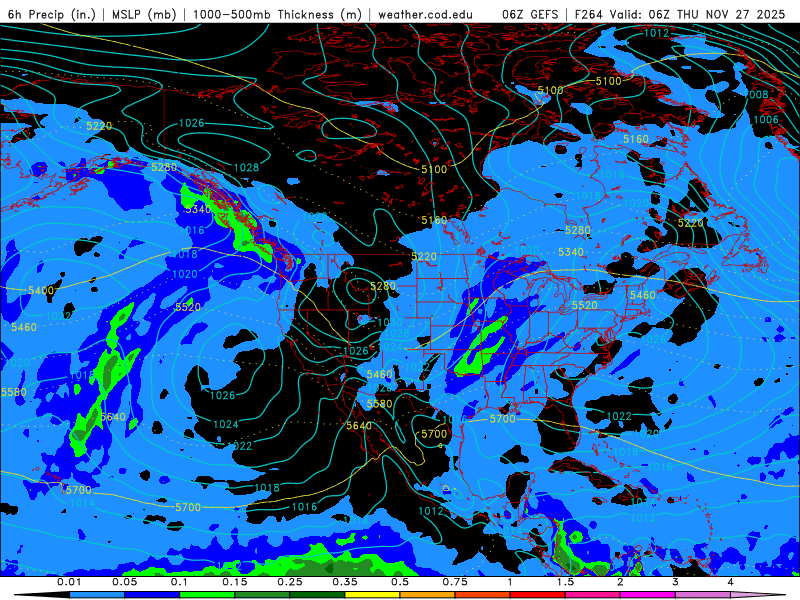
Task: Click the '1006' pressure contour label
Action: [x=766, y=119]
